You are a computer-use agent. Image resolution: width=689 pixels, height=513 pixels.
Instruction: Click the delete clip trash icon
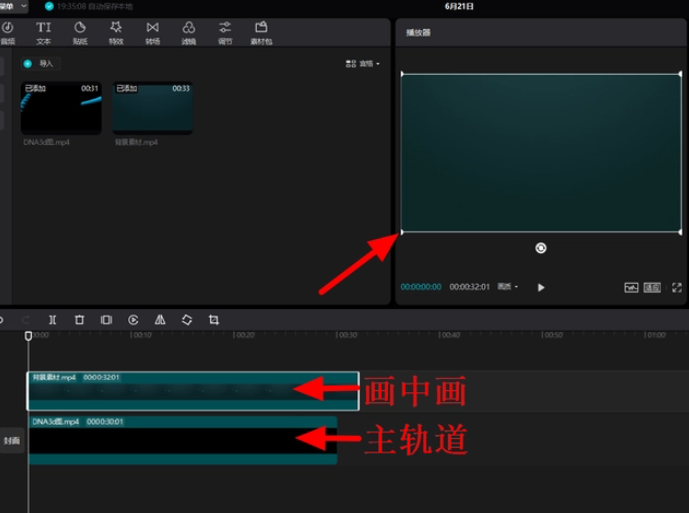click(79, 320)
